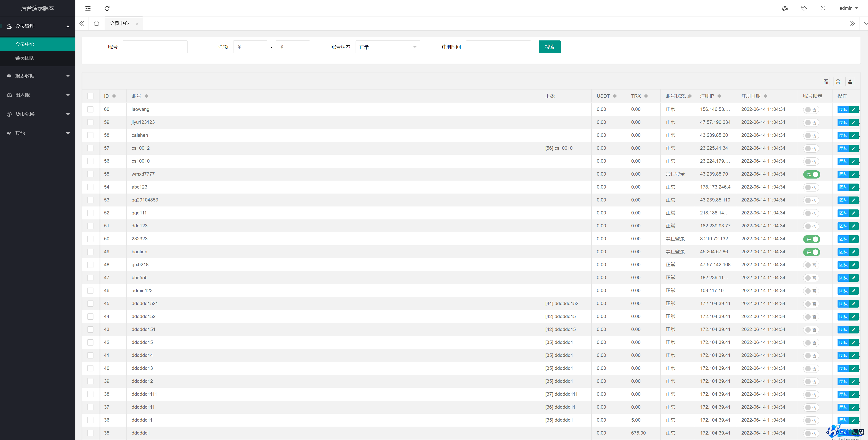Close the 会员中心 tab
Image resolution: width=868 pixels, height=440 pixels.
coord(137,24)
